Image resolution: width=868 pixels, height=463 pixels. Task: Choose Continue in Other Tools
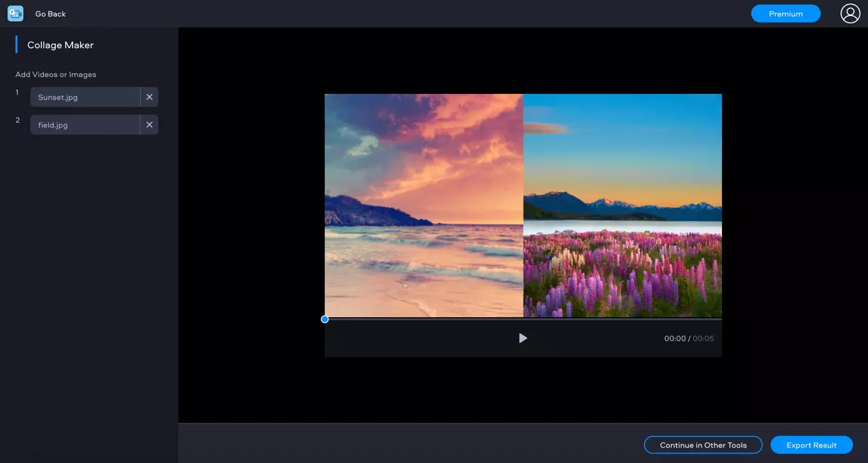click(x=703, y=445)
